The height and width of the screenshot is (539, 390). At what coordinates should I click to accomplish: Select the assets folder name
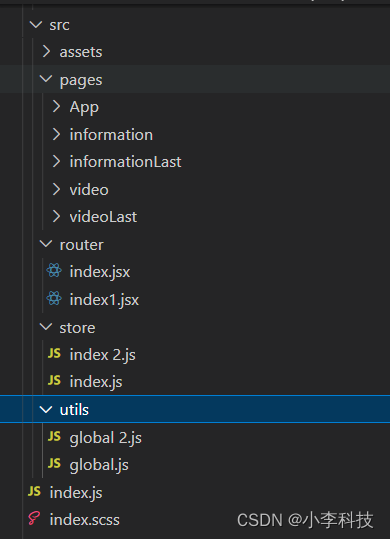coord(81,52)
